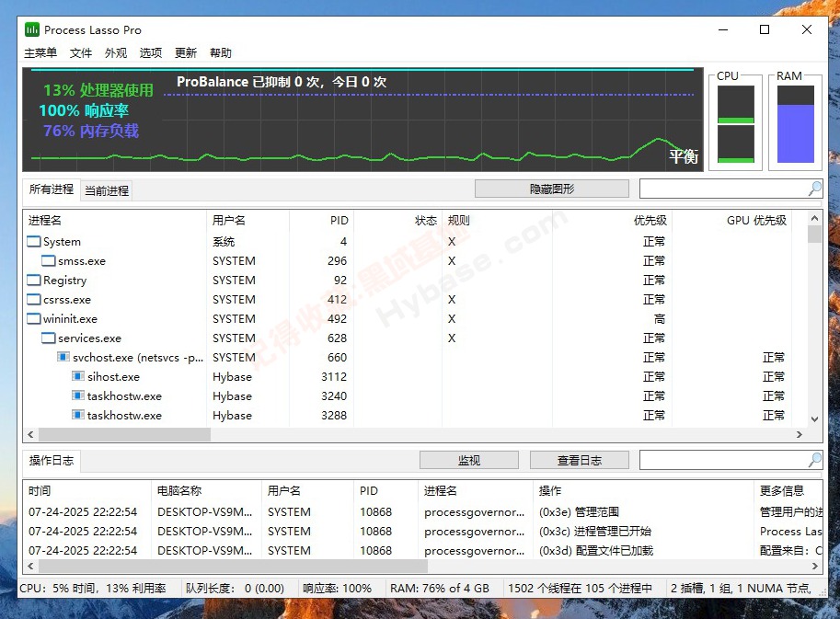Viewport: 840px width, 619px height.
Task: Select the sihost.exe process row
Action: tap(415, 376)
